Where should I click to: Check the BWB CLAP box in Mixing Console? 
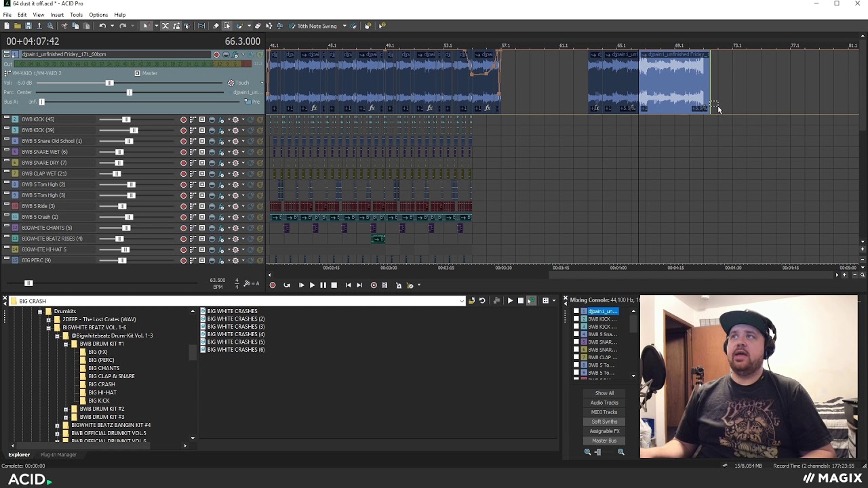click(x=576, y=357)
